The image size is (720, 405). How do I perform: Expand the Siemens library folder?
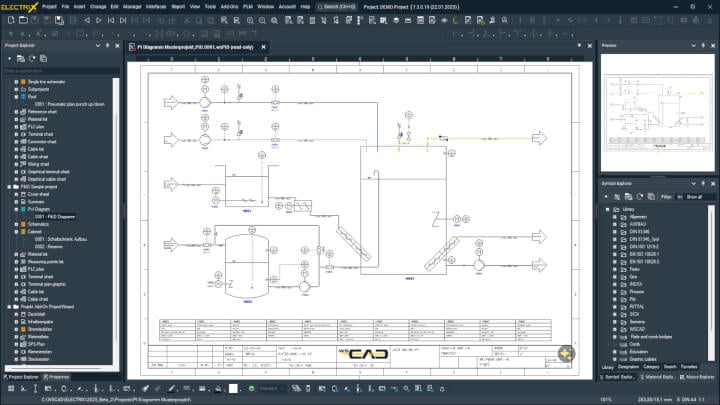coord(611,323)
